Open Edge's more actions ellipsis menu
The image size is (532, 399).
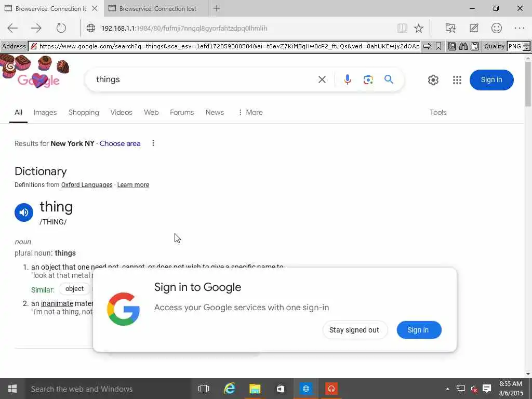click(x=520, y=28)
